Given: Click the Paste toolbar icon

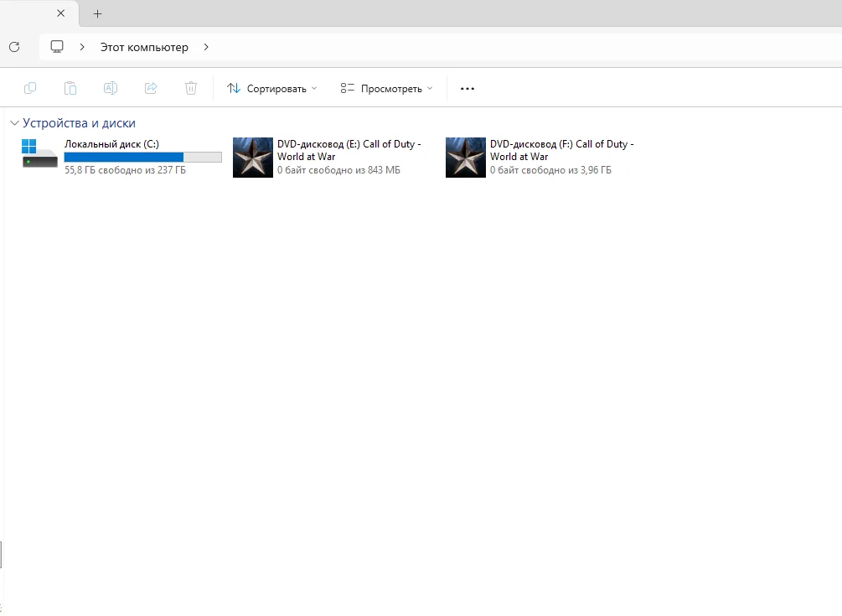Looking at the screenshot, I should point(70,88).
